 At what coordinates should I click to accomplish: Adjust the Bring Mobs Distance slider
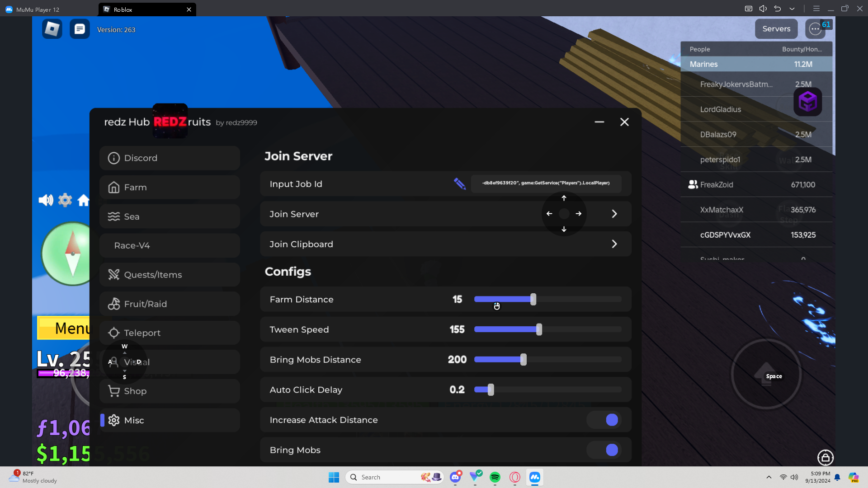click(x=547, y=360)
